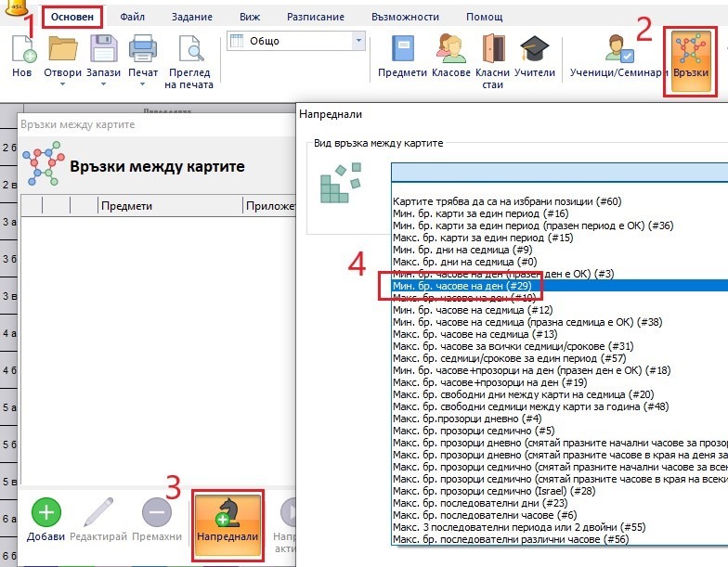Click class row header 5 а

click(9, 407)
